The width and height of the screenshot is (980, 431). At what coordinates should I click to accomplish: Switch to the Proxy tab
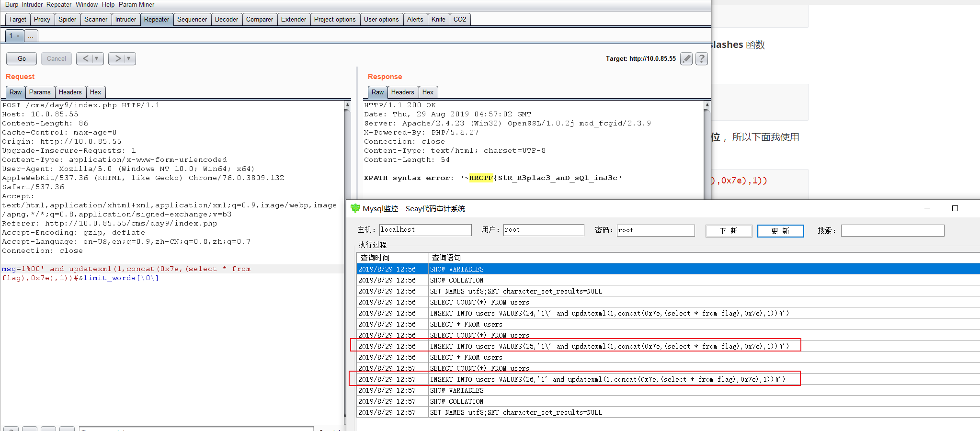pos(42,19)
